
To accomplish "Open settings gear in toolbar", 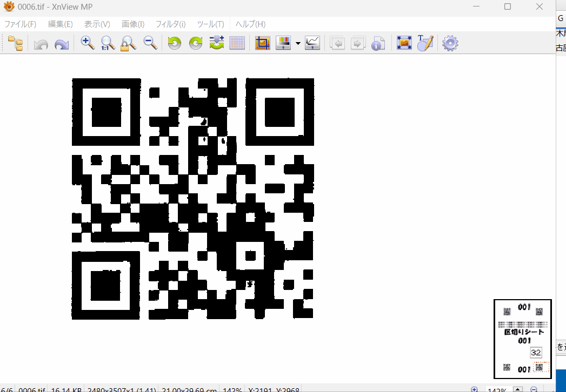I will pyautogui.click(x=450, y=43).
